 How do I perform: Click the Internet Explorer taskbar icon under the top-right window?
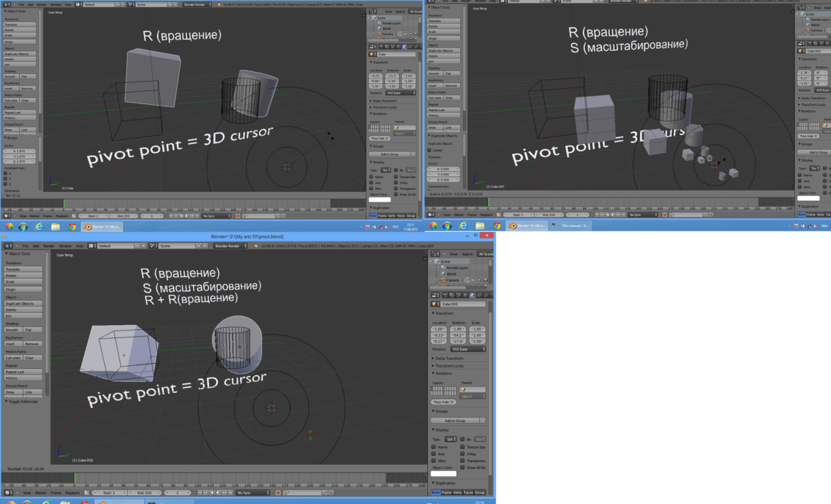pyautogui.click(x=463, y=226)
